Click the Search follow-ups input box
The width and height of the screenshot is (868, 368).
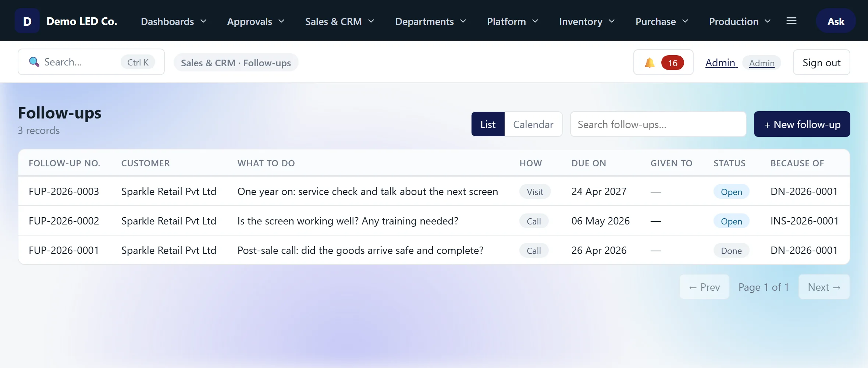coord(658,124)
